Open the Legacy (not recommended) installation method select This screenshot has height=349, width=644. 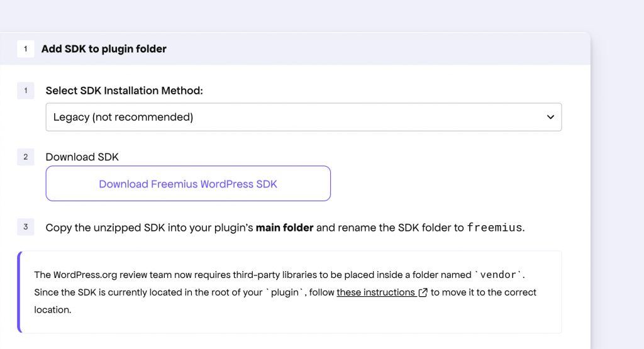304,117
